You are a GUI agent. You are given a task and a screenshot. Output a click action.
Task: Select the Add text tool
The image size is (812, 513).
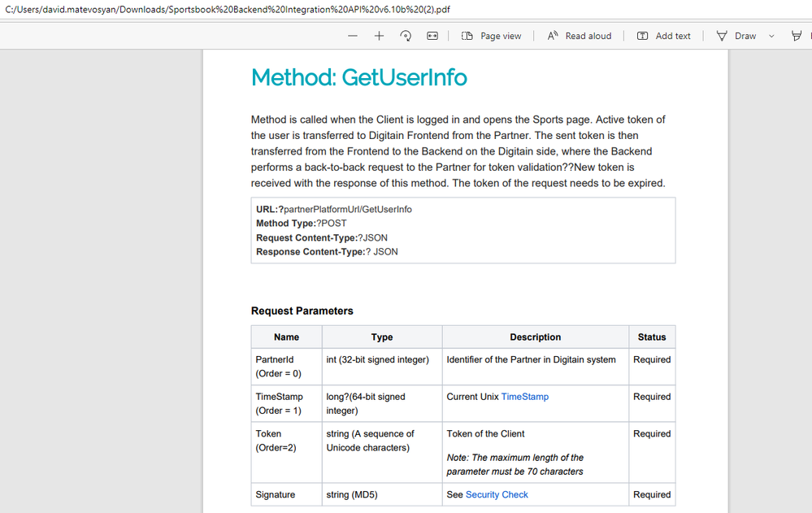(663, 36)
